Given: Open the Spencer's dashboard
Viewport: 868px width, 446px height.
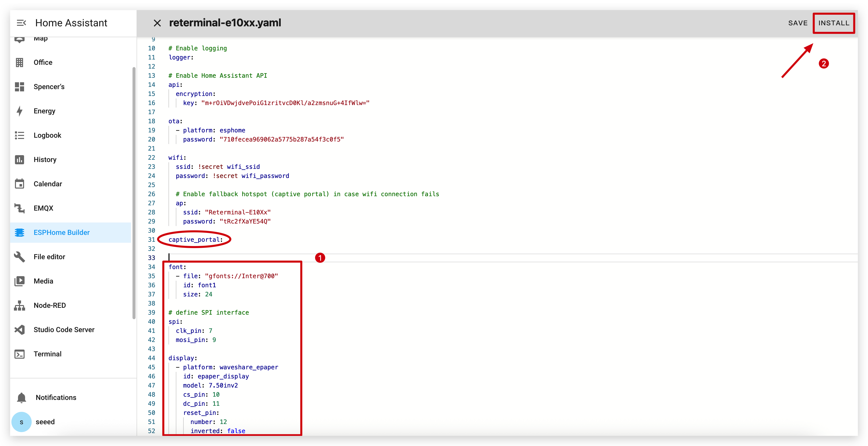Looking at the screenshot, I should pos(70,87).
